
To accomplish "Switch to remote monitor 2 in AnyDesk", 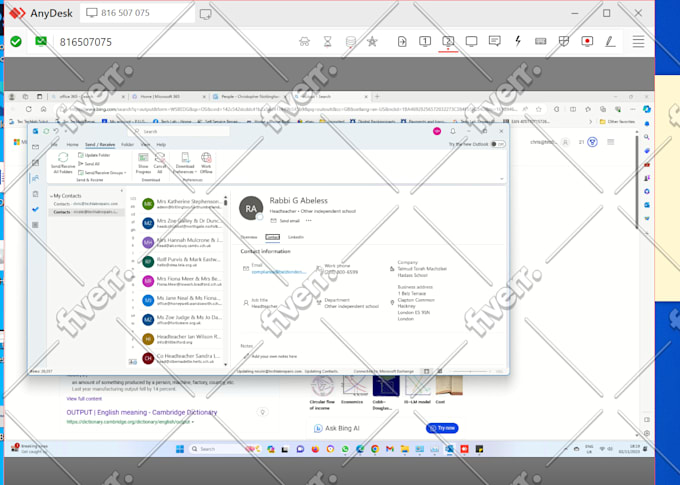I will (x=448, y=41).
